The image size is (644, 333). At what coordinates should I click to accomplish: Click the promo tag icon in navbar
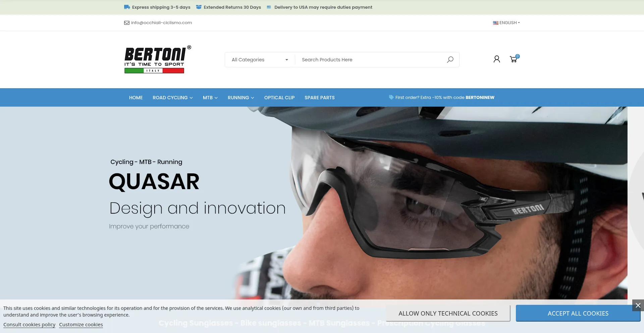click(x=391, y=97)
